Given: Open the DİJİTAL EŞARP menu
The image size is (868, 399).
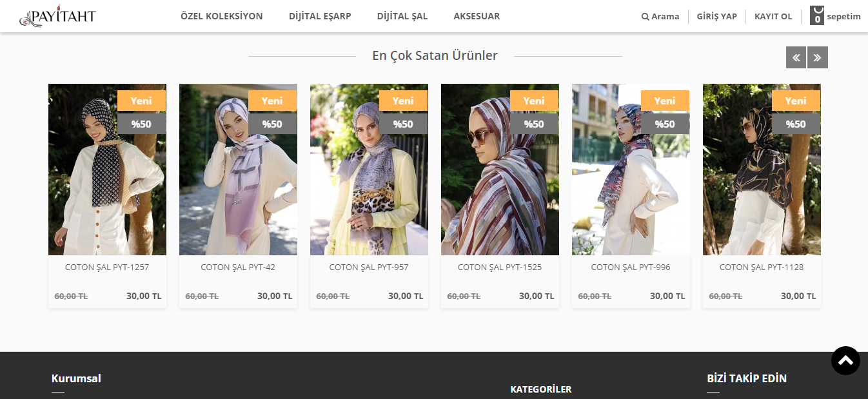Looking at the screenshot, I should (x=320, y=16).
